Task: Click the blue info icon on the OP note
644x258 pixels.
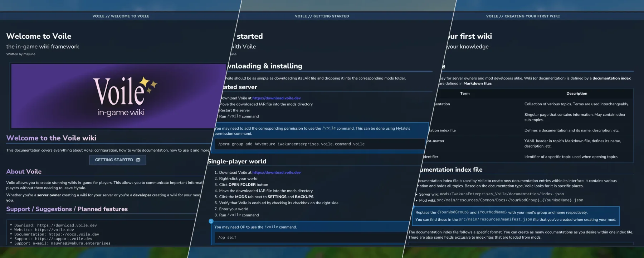Action: click(x=211, y=221)
